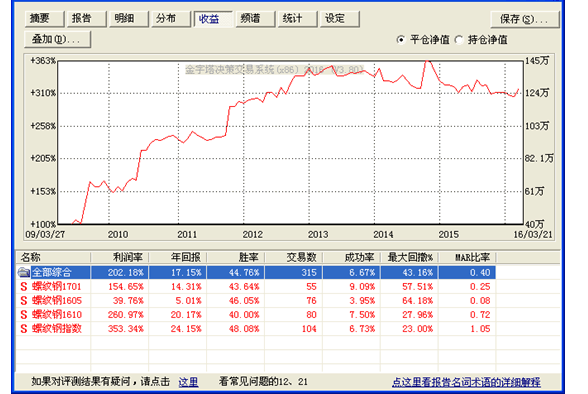Select the 收益 tab

[x=213, y=19]
